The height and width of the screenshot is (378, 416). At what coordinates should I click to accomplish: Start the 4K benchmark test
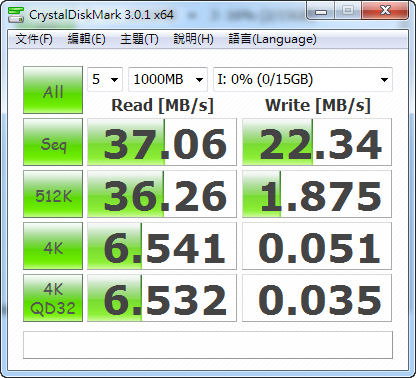[53, 246]
